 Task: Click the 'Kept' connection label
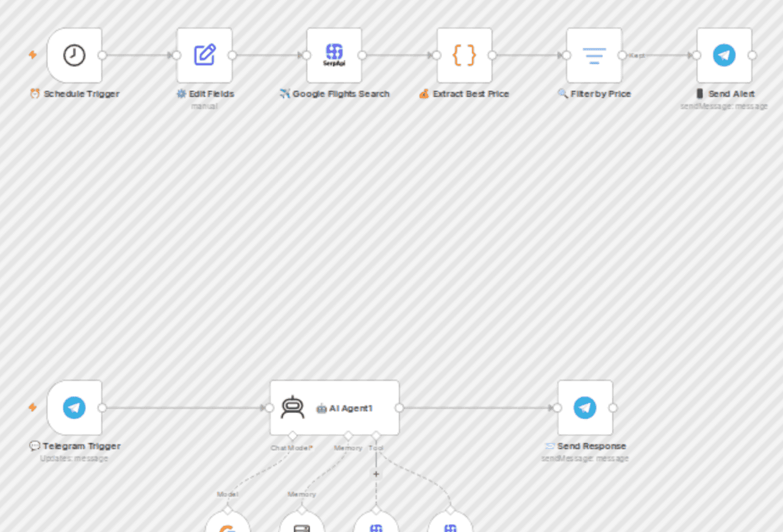click(637, 55)
